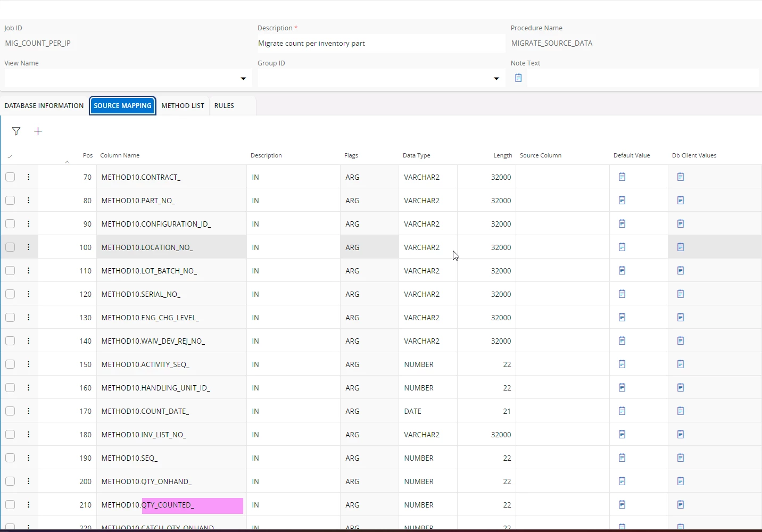
Task: Switch to the Method List tab
Action: pyautogui.click(x=183, y=106)
